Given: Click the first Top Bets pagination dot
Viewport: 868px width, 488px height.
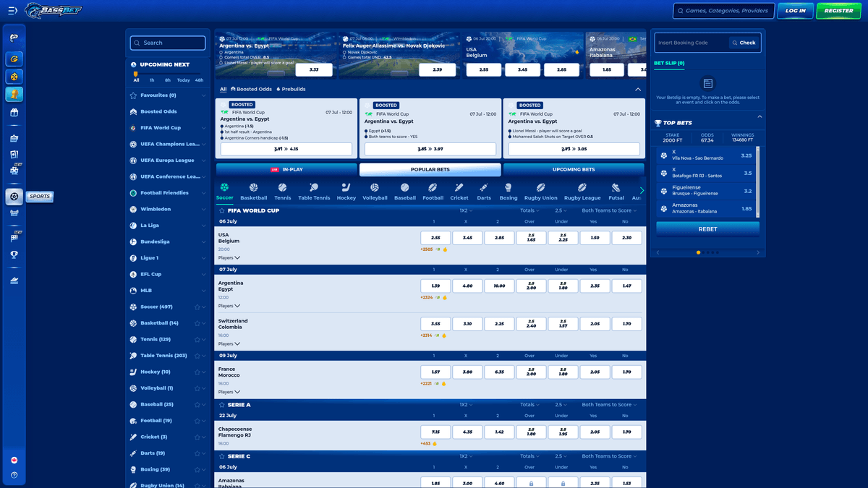Looking at the screenshot, I should pos(698,252).
